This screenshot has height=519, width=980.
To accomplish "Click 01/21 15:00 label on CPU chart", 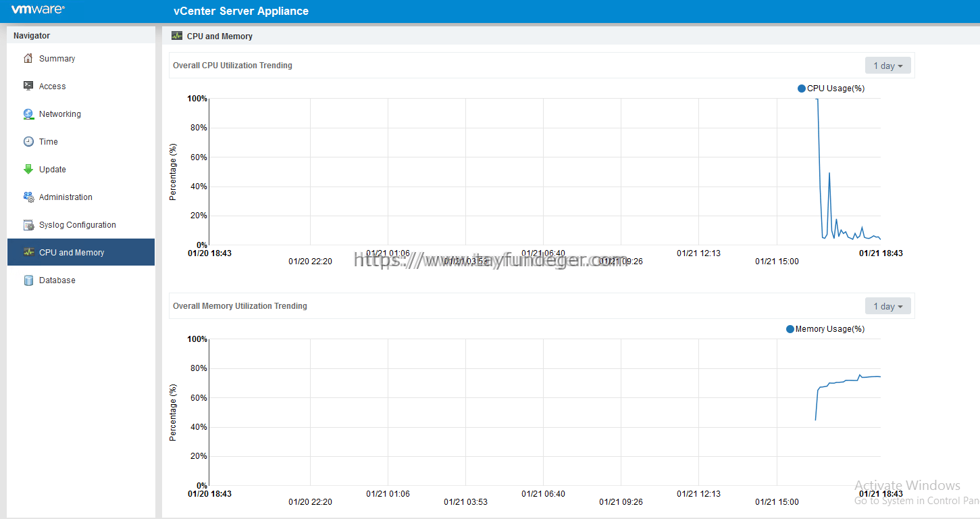I will point(777,262).
